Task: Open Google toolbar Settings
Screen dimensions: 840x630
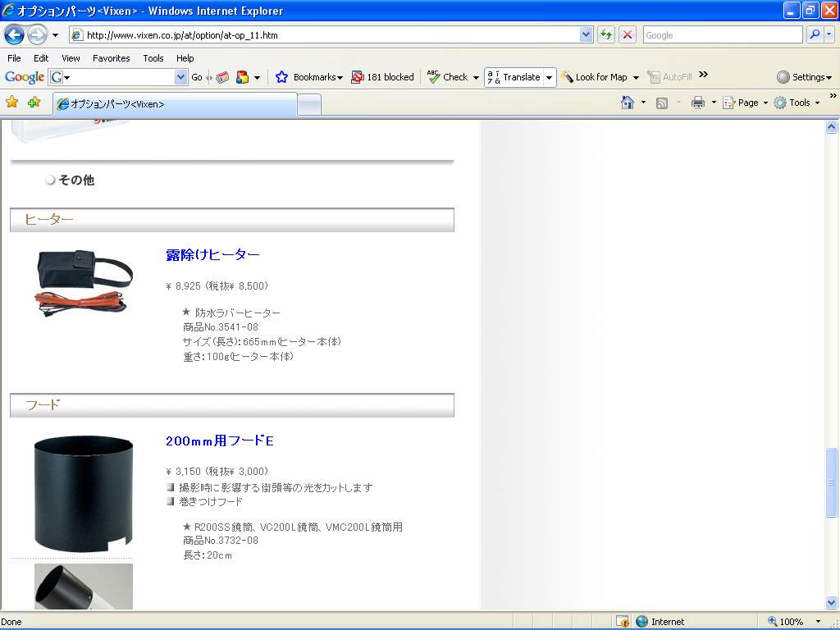Action: (804, 77)
